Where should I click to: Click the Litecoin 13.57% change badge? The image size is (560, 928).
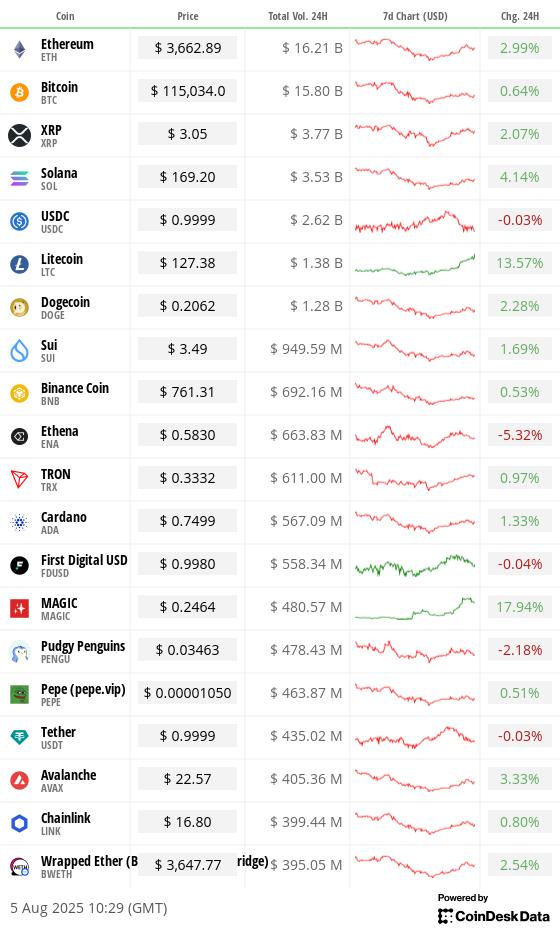[519, 263]
